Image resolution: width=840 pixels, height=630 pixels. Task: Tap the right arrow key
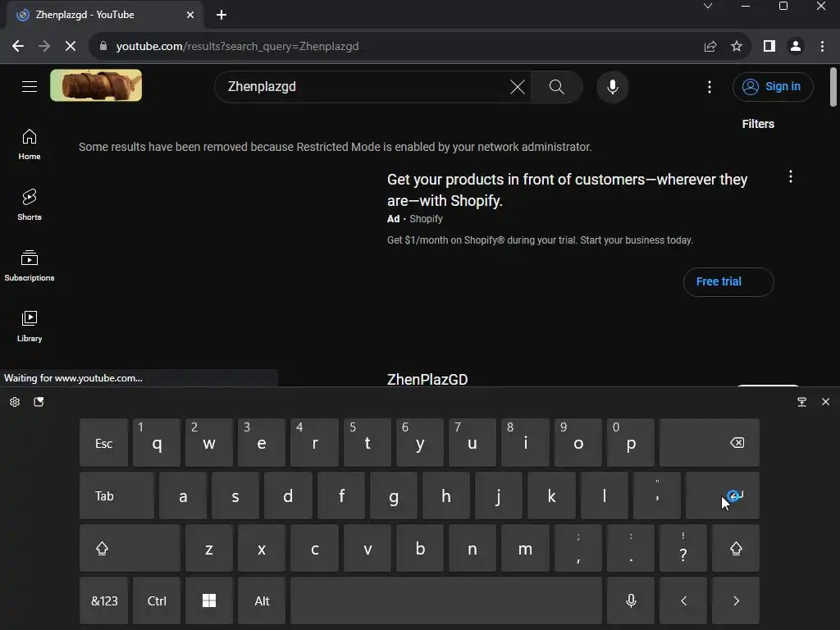coord(736,600)
